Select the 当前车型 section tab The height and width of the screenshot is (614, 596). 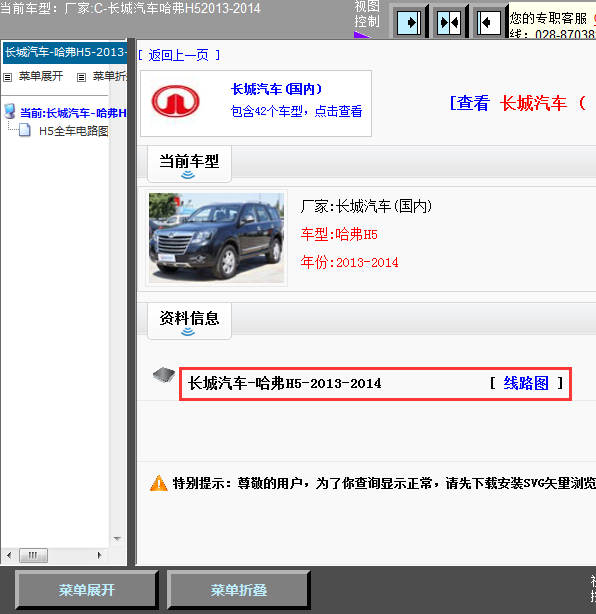pos(189,164)
